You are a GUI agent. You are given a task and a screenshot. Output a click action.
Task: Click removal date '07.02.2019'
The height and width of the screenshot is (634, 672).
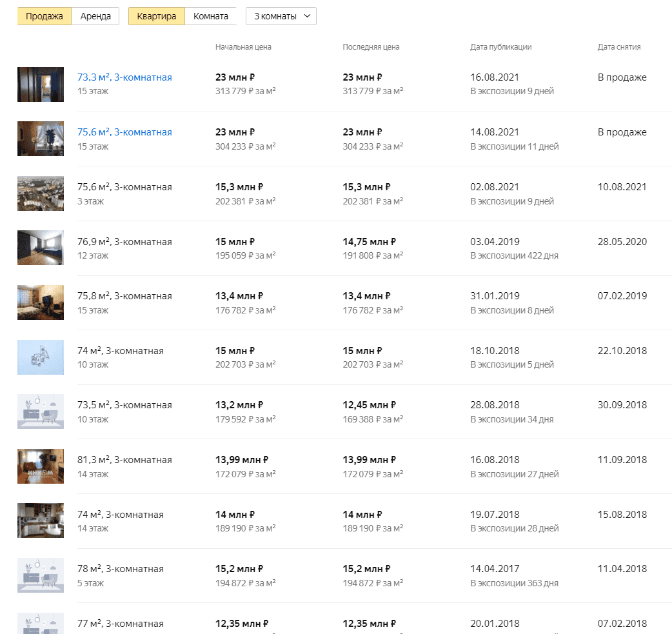[x=622, y=296]
